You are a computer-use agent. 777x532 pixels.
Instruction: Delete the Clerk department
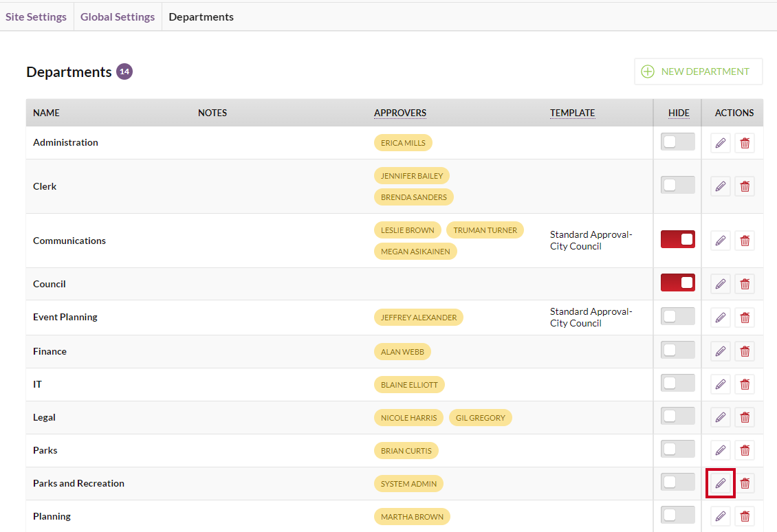coord(745,186)
